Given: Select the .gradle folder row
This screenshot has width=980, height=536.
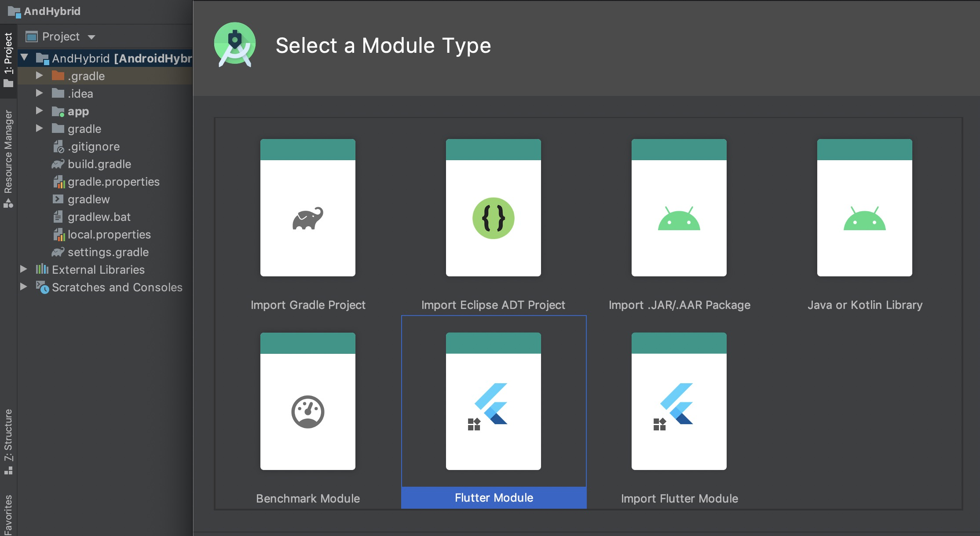Looking at the screenshot, I should [x=105, y=76].
